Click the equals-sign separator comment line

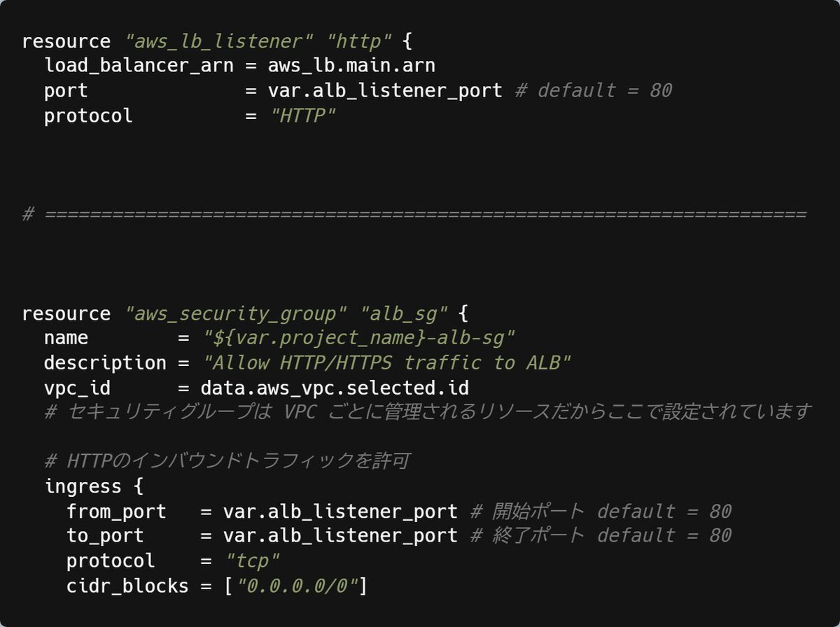(x=414, y=214)
